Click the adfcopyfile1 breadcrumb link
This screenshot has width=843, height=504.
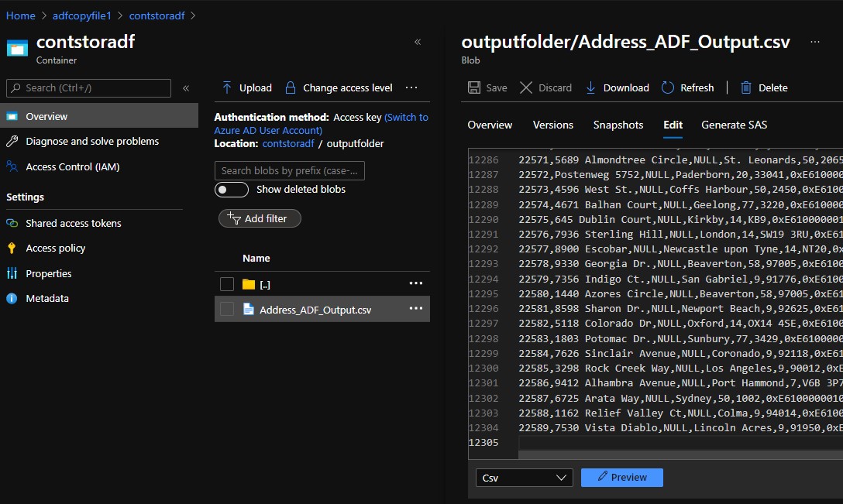[81, 15]
